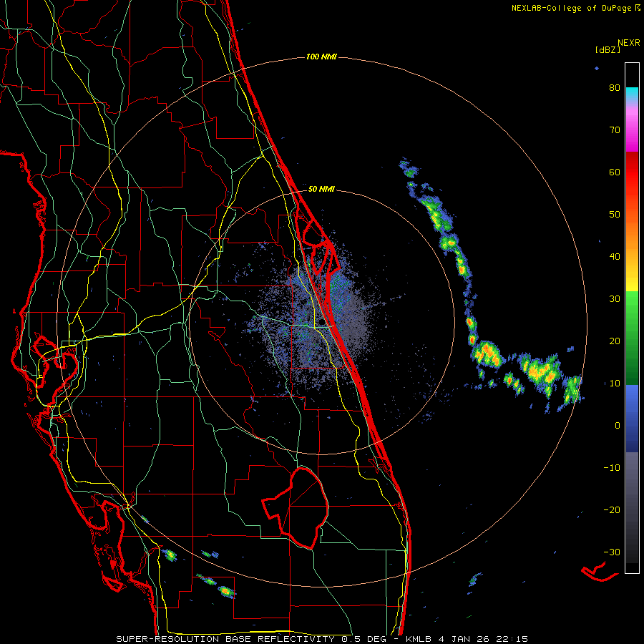Click the -10 dBZ scale label
Screen dimensions: 644x644
(x=612, y=468)
